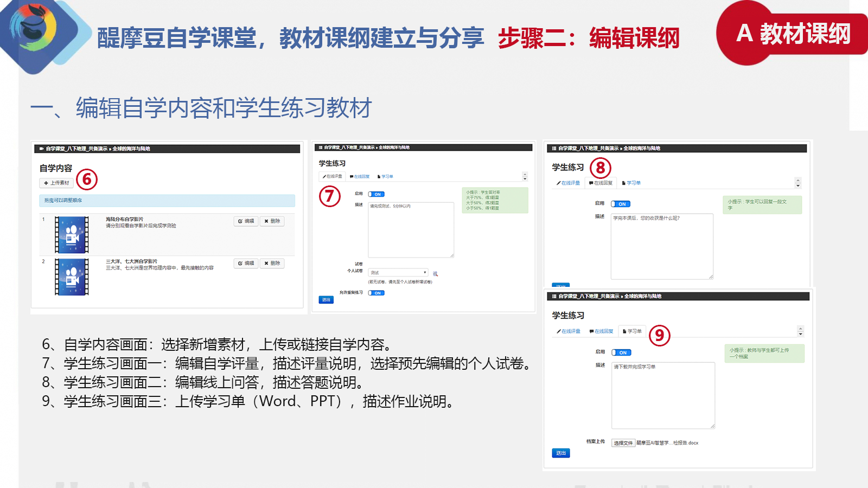Click the tab scroll stepper in panel 7
868x488 pixels.
(x=525, y=177)
